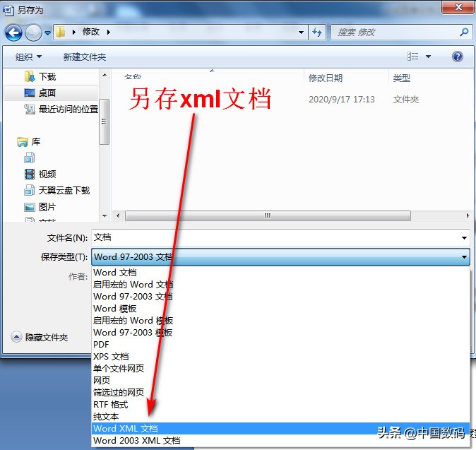
Task: Choose Word 2003 XML 文档 save type
Action: (x=280, y=441)
